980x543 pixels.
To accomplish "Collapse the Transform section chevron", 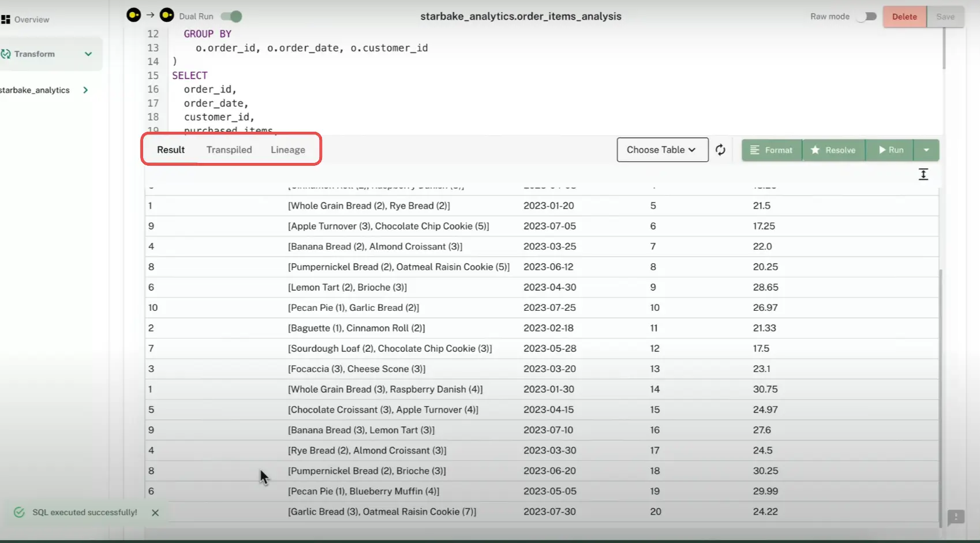I will click(88, 54).
